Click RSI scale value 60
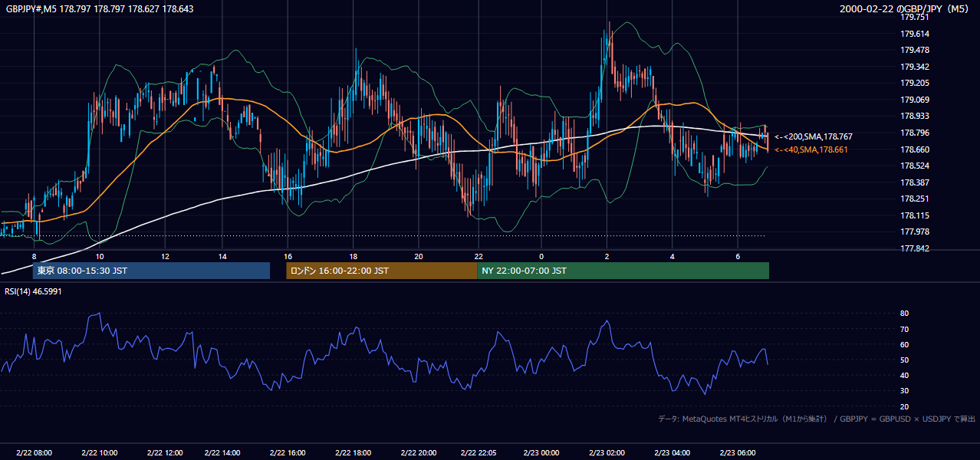Viewport: 980px width, 460px height. pyautogui.click(x=905, y=344)
